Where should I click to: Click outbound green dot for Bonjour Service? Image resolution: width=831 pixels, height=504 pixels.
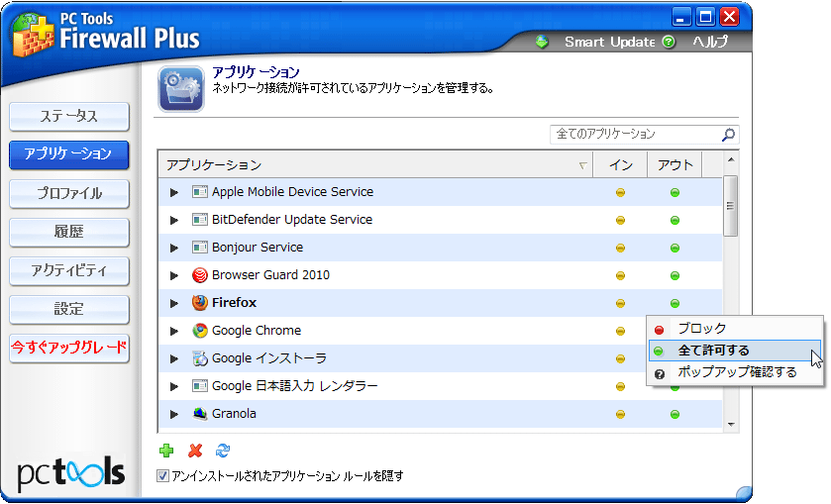pos(675,248)
